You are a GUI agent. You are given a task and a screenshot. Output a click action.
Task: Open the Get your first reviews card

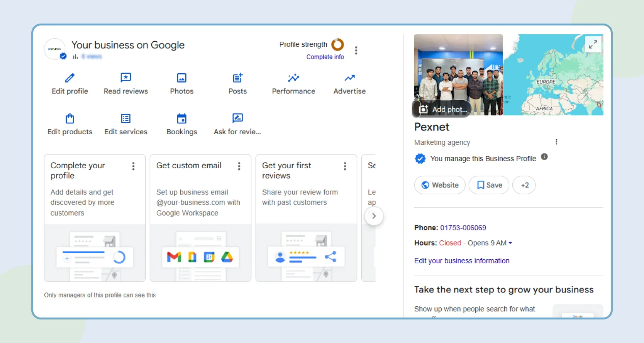(306, 218)
